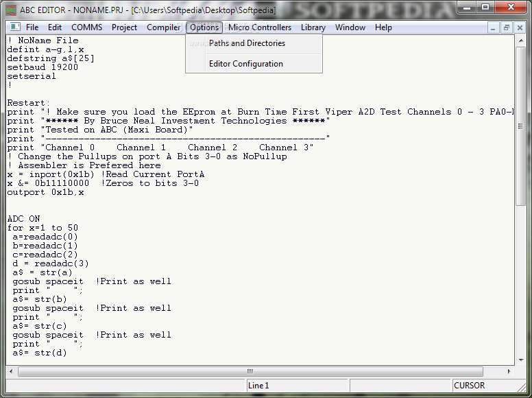Open the Window menu
The width and height of the screenshot is (532, 398).
click(350, 27)
